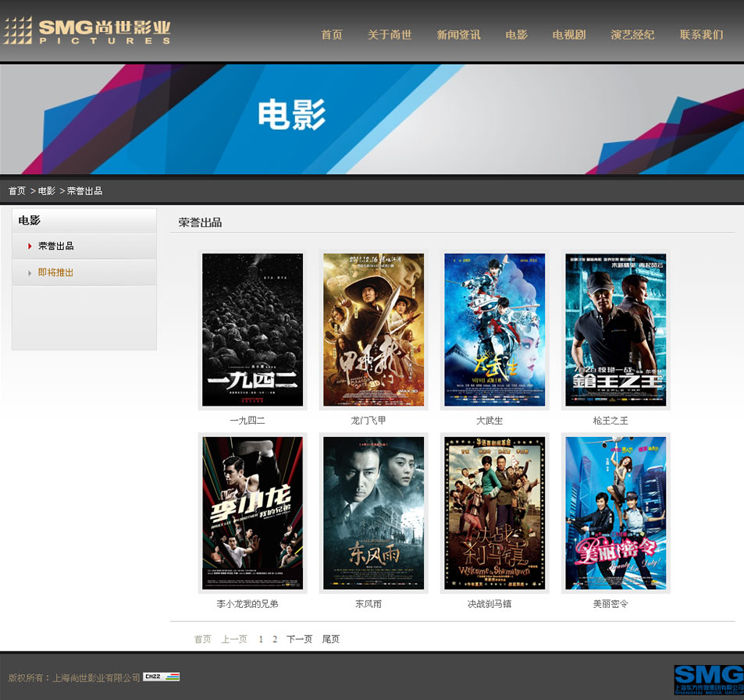Open the 决战刹马镇 movie poster
Viewport: 744px width, 700px height.
[x=494, y=513]
